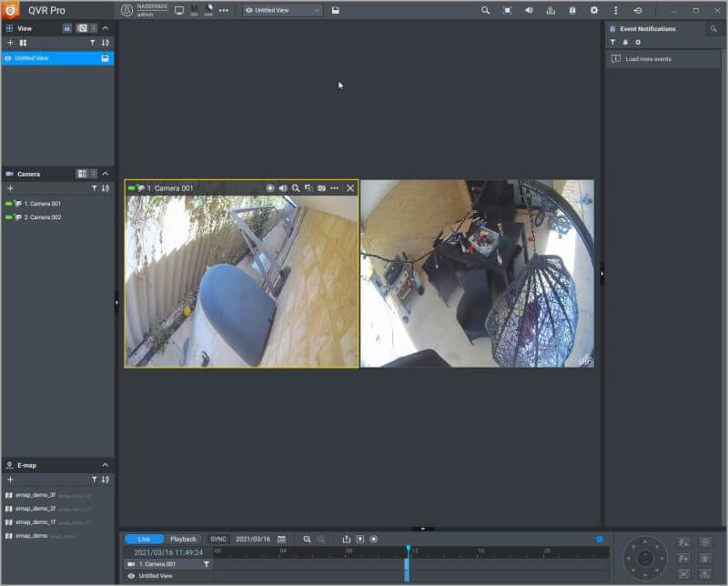
Task: Export video using the timeline export icon
Action: click(x=347, y=539)
